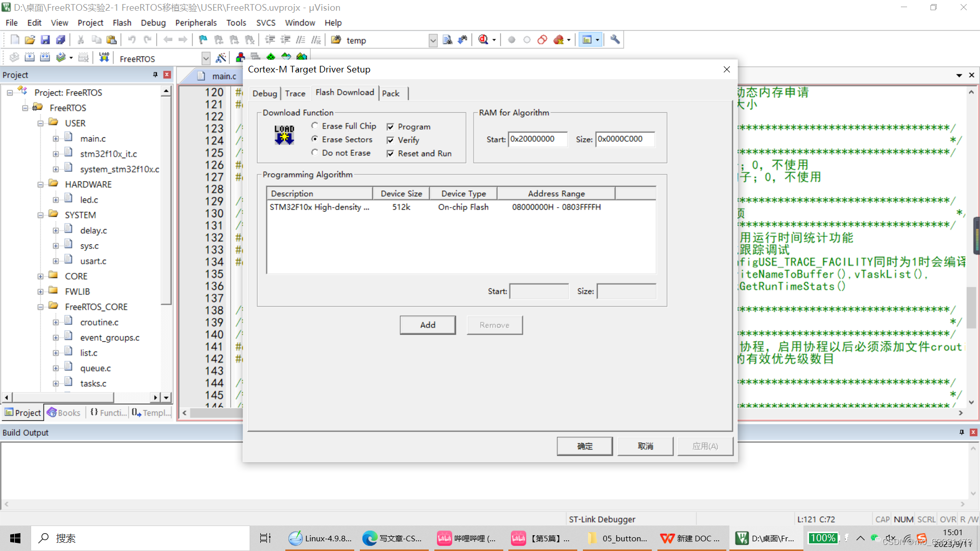Toggle the Reset and Run checkbox
Screen dimensions: 980x551
(x=390, y=154)
